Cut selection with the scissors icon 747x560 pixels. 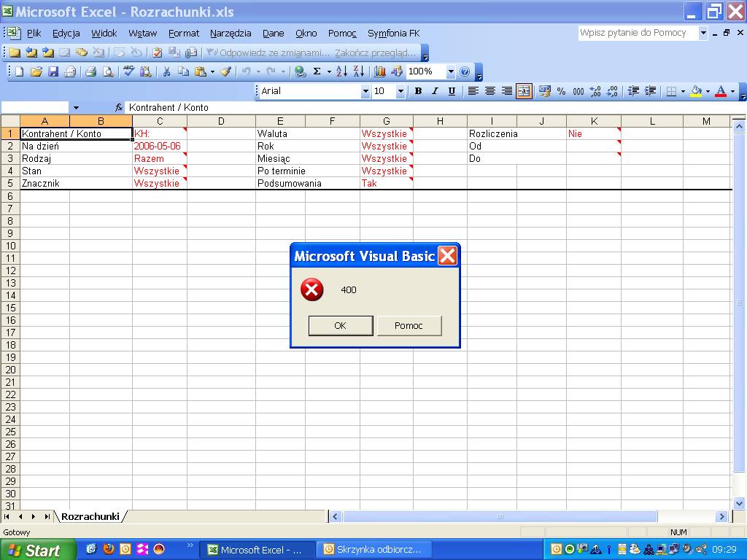[x=166, y=72]
